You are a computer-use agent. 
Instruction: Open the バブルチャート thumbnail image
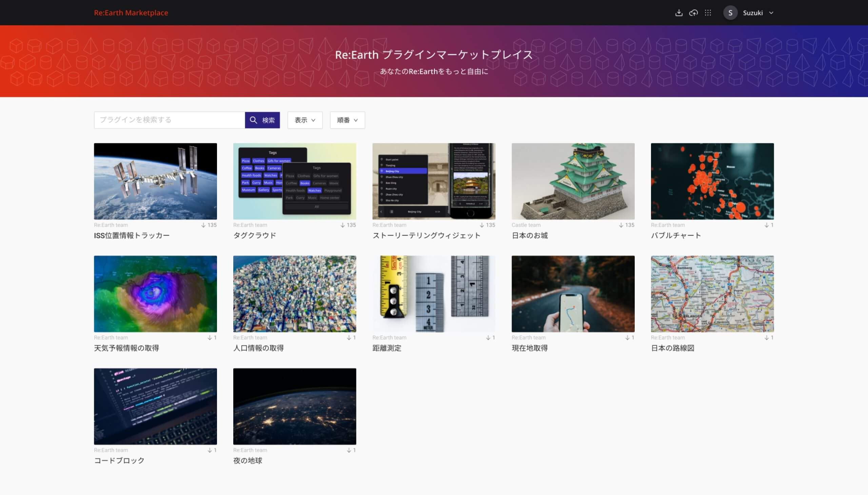[x=712, y=181]
